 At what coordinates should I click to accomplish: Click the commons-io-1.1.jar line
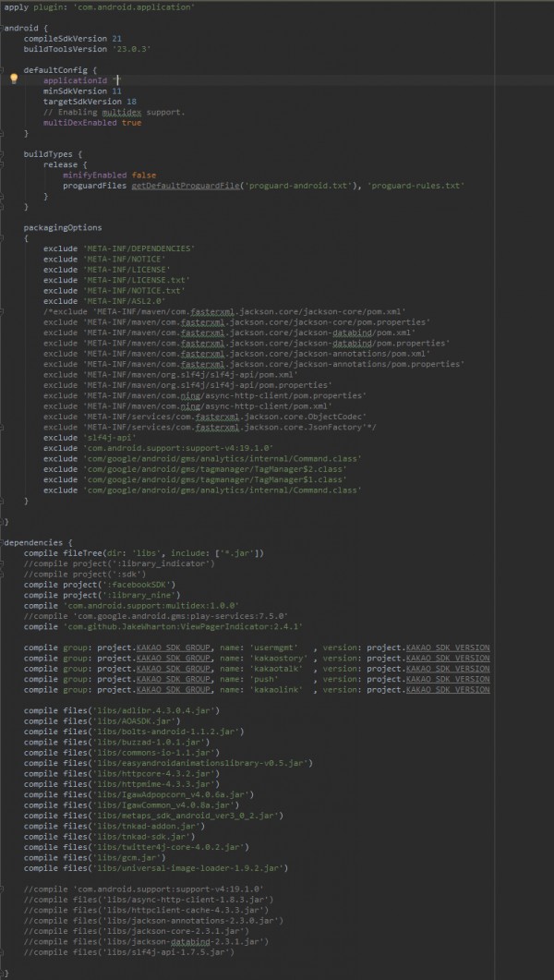[122, 753]
